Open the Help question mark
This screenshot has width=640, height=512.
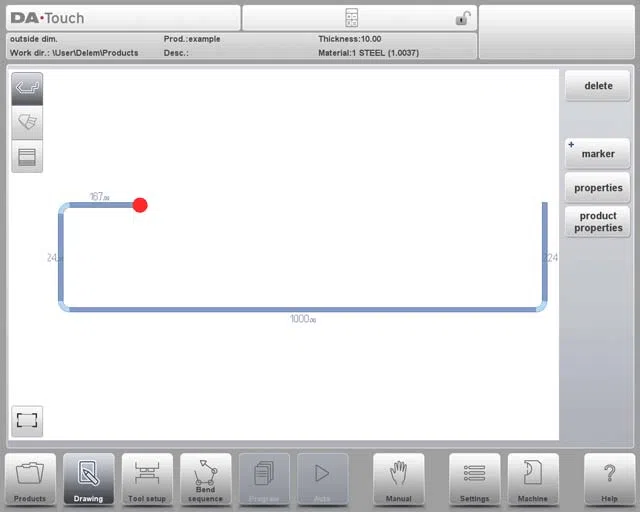coord(609,479)
